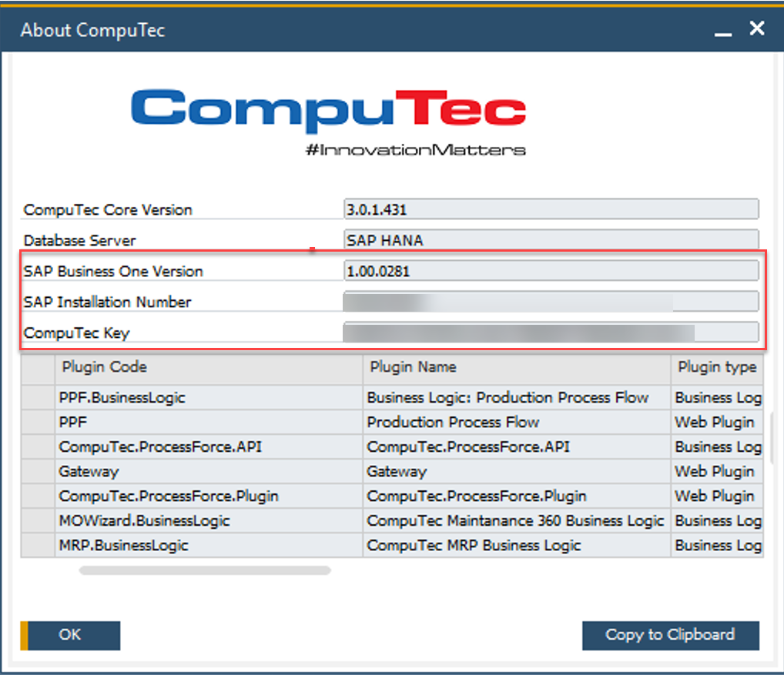Click the CompuTec Key field

click(551, 332)
